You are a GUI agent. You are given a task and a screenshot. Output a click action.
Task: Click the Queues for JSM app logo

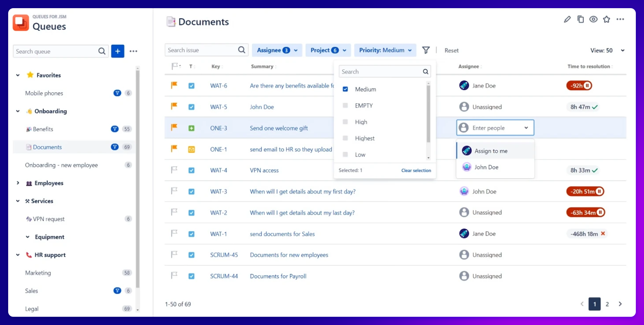click(21, 22)
